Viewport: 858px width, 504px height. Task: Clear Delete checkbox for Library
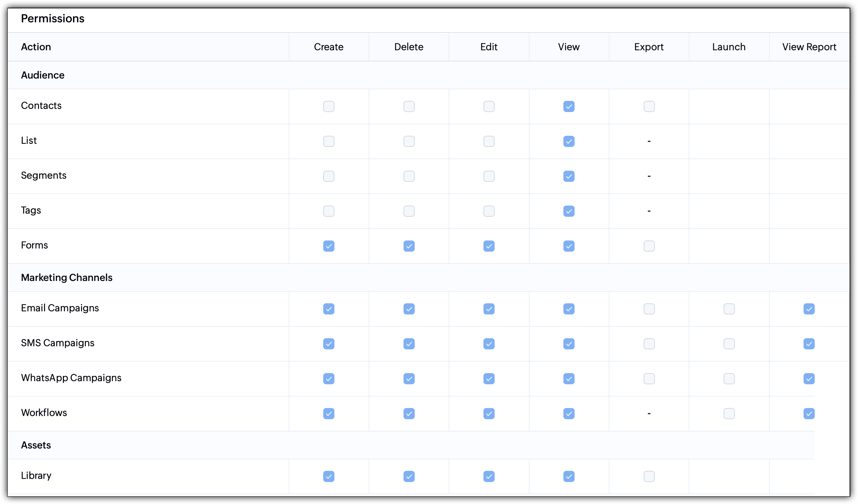click(409, 476)
